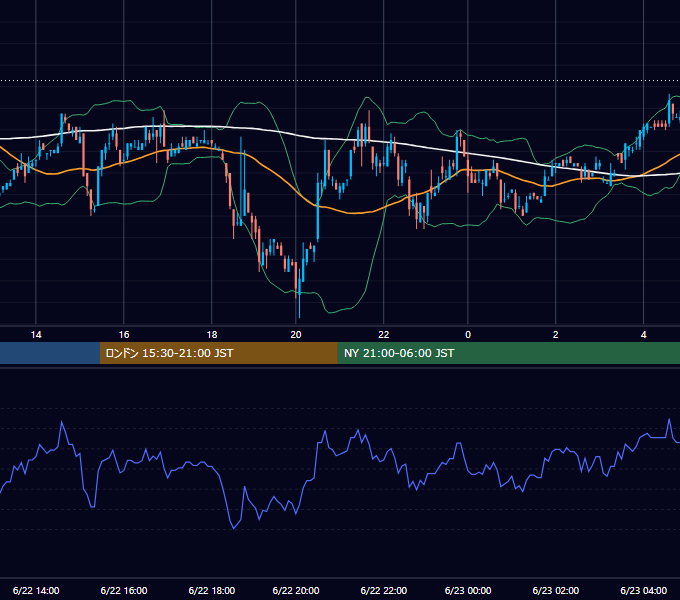Viewport: 680px width, 600px height.
Task: Click the 6/23 02:00 label on indicator axis
Action: click(556, 590)
